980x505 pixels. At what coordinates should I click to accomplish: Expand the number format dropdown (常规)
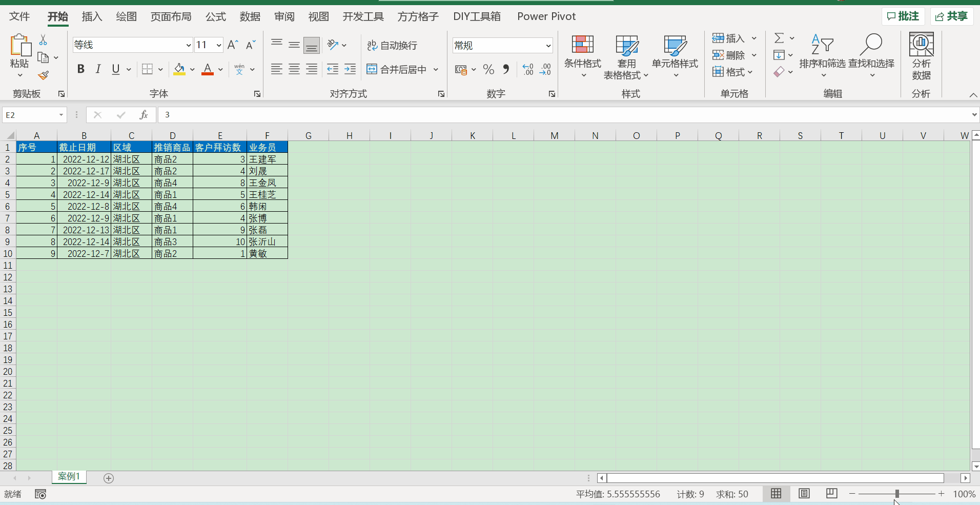[x=548, y=46]
